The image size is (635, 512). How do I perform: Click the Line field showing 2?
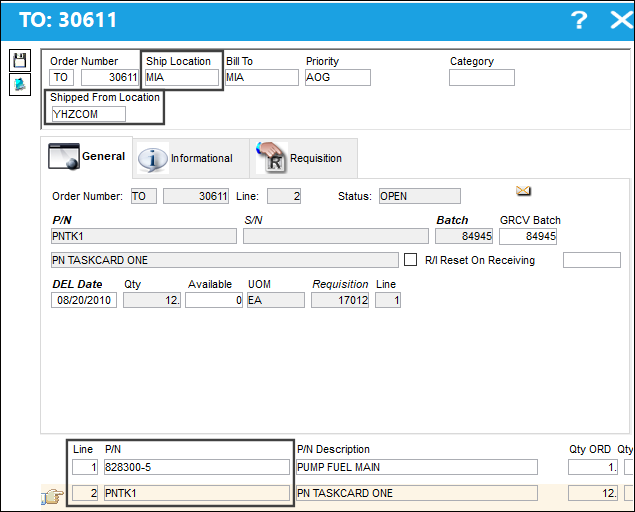[x=284, y=196]
